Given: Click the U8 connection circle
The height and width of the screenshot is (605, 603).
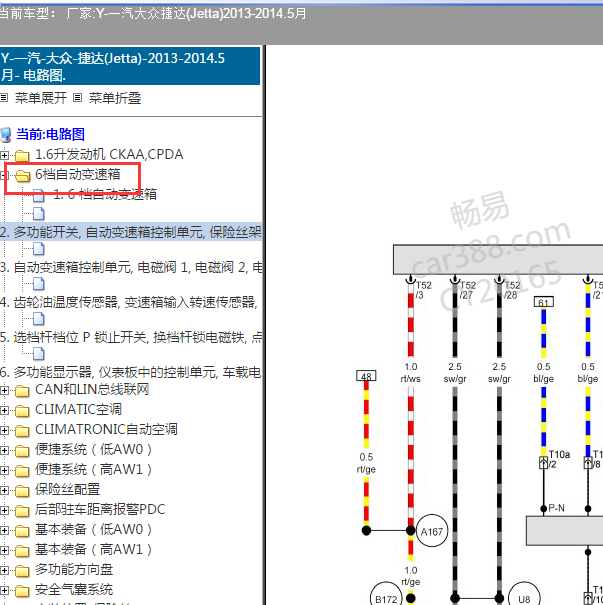Looking at the screenshot, I should click(524, 595).
